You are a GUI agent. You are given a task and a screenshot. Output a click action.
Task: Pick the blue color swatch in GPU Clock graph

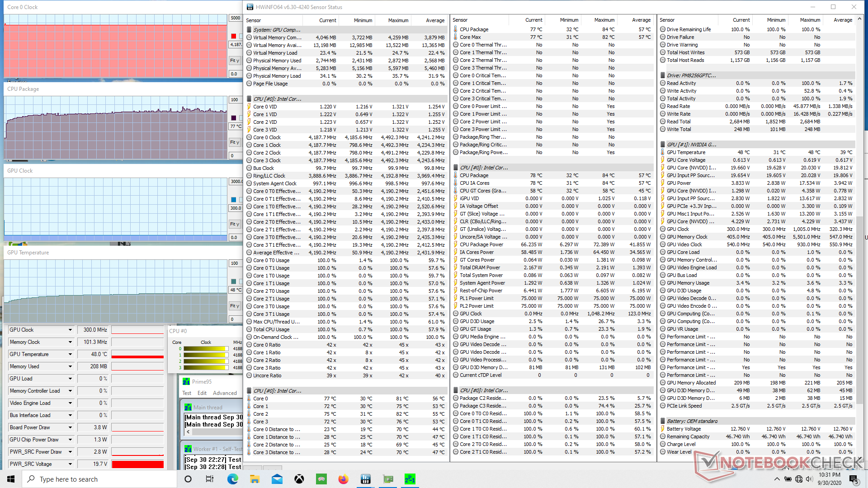pos(234,200)
